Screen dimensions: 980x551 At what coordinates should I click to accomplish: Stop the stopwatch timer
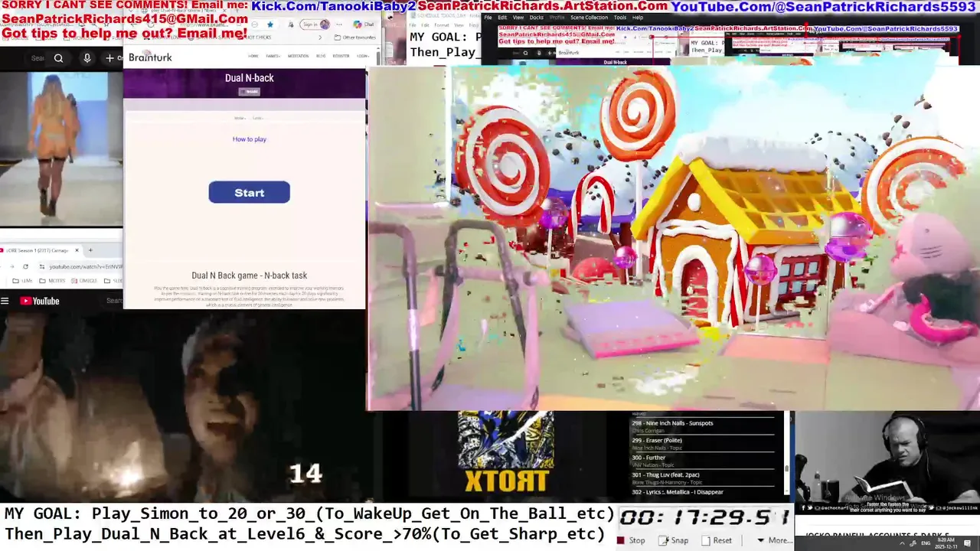coord(632,540)
